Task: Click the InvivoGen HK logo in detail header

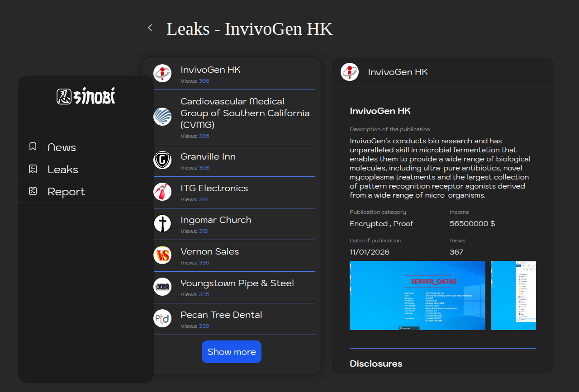Action: tap(350, 72)
